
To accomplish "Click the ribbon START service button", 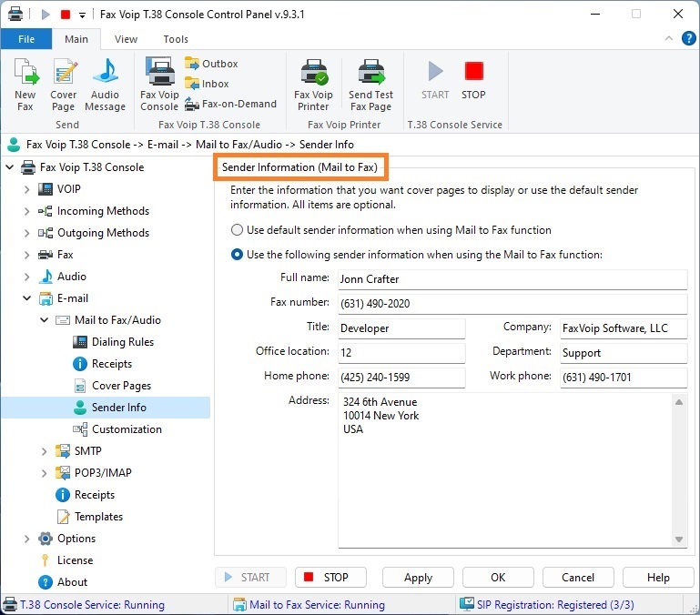I will 435,80.
